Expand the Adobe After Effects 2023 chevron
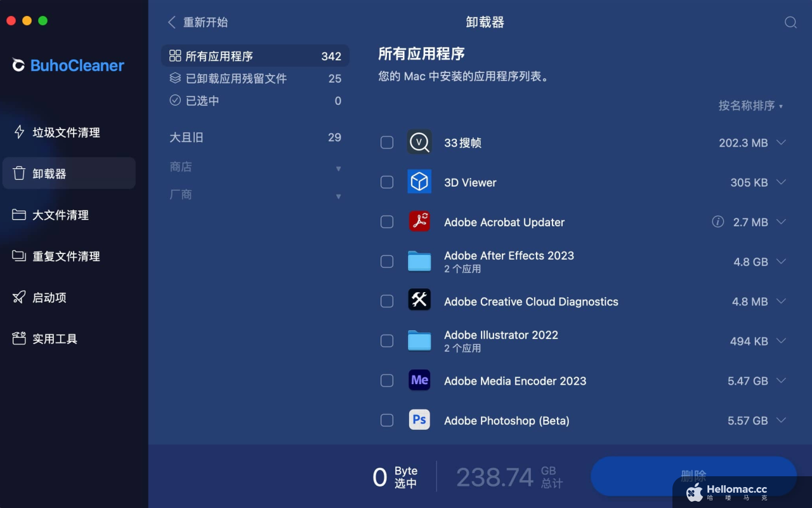812x508 pixels. coord(781,262)
